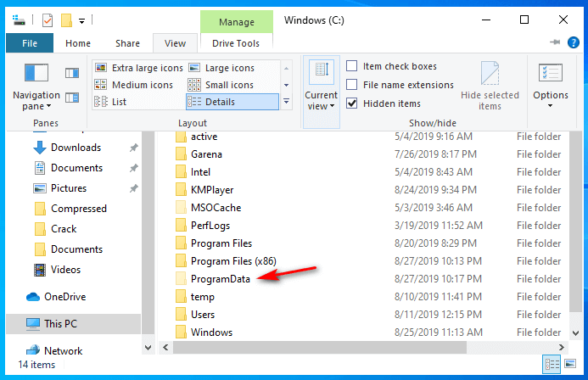Open the Help question mark icon
Image resolution: width=588 pixels, height=380 pixels.
pos(574,42)
